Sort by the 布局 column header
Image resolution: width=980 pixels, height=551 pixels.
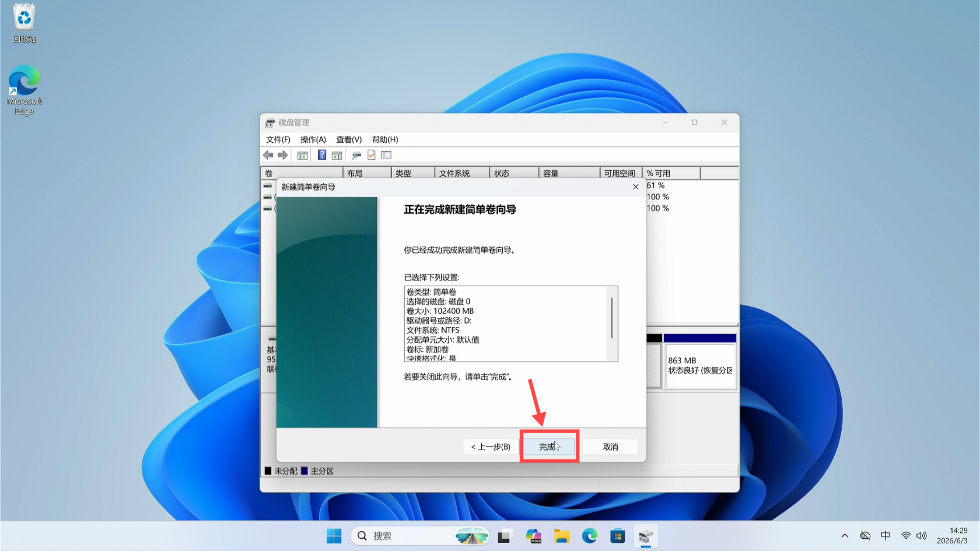coord(367,173)
